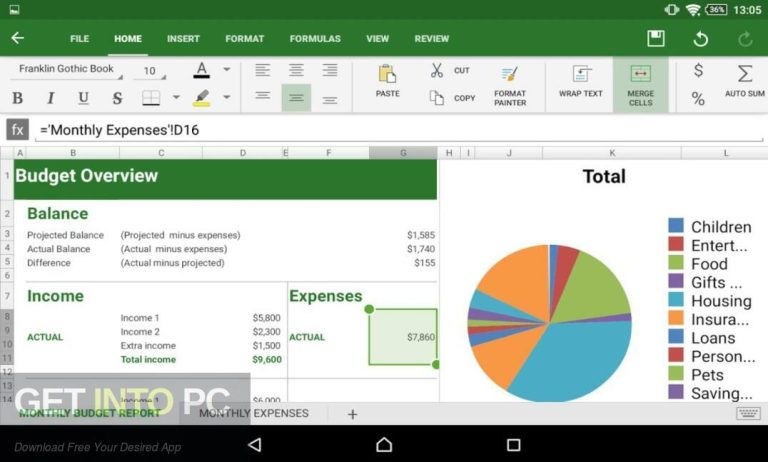Apply cell borders icon
Image resolution: width=768 pixels, height=462 pixels.
[x=151, y=98]
